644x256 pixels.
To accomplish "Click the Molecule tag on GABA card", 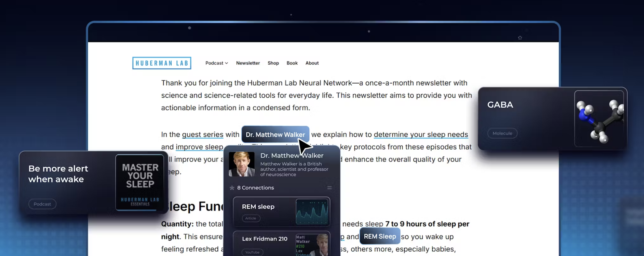I will pyautogui.click(x=502, y=133).
